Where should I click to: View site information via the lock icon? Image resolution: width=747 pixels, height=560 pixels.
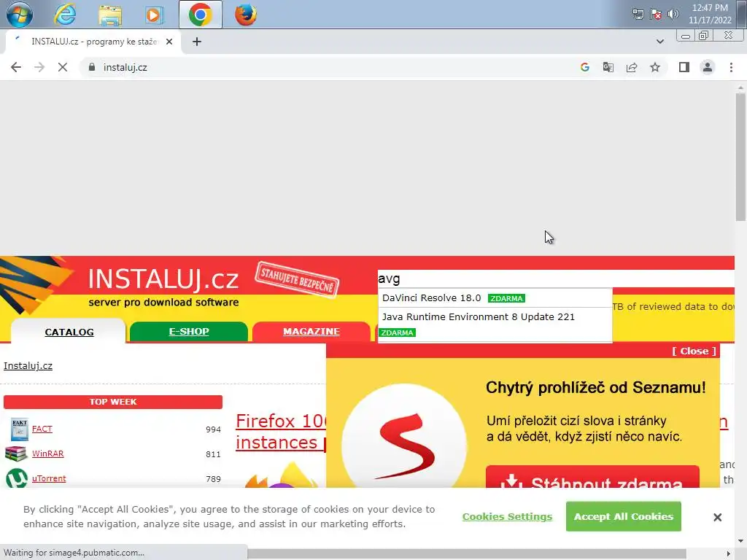pyautogui.click(x=92, y=67)
